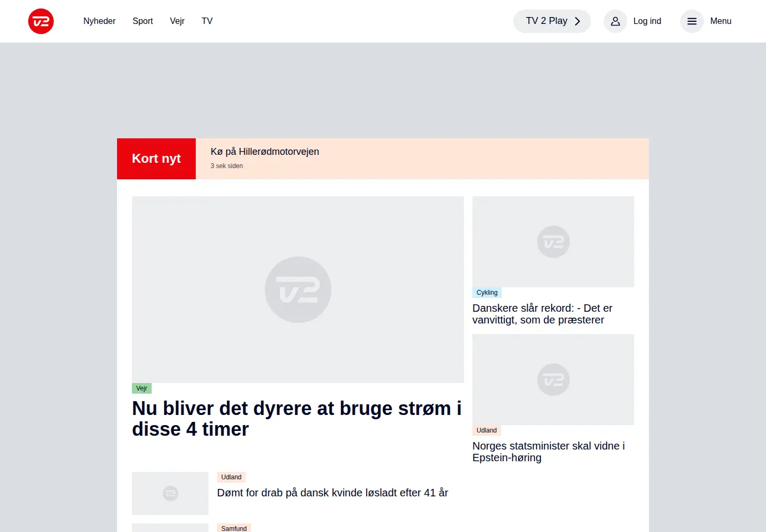766x532 pixels.
Task: Open the headline about dyrere strøm
Action: pyautogui.click(x=297, y=419)
